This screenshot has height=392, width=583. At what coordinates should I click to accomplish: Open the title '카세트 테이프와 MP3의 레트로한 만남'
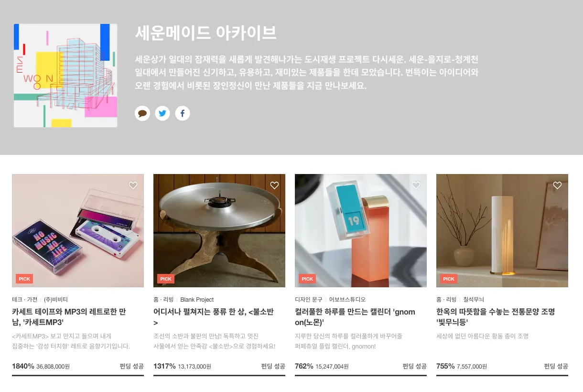(69, 317)
